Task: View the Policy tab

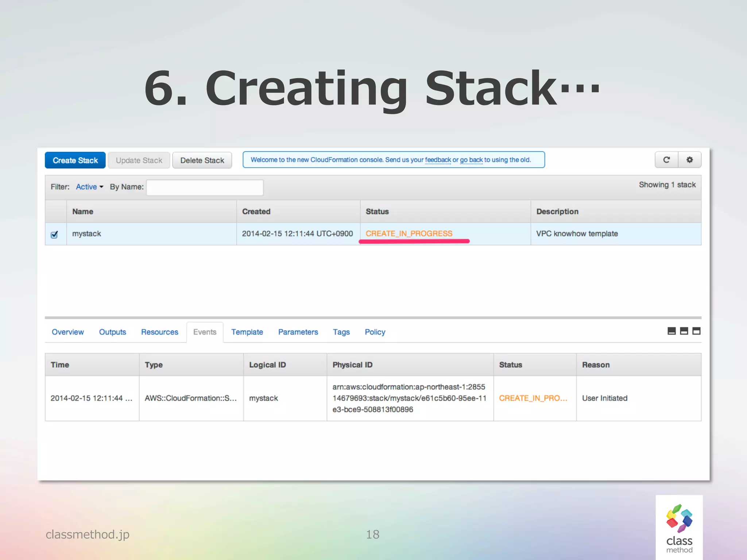Action: pyautogui.click(x=375, y=332)
